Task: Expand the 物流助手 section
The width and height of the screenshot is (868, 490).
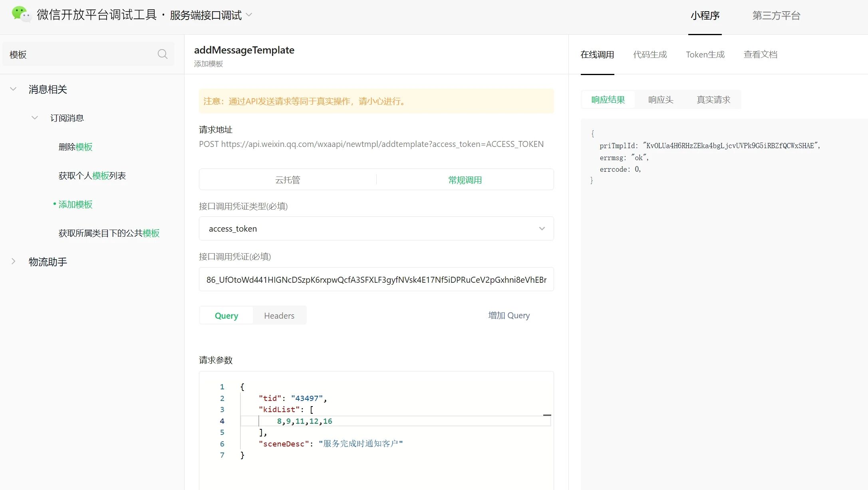Action: [x=13, y=262]
